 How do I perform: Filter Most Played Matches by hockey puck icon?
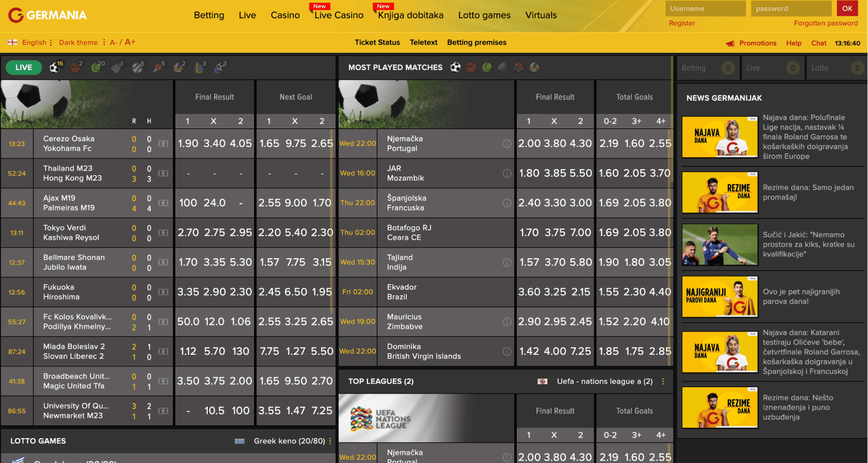click(x=503, y=67)
